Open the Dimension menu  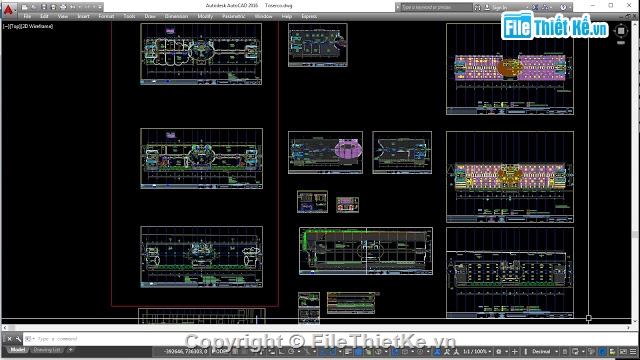[x=176, y=16]
